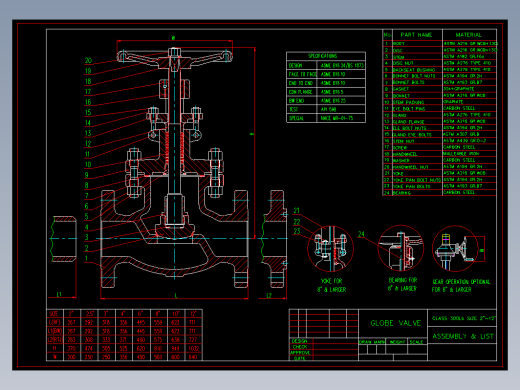Image resolution: width=520 pixels, height=390 pixels.
Task: Select the SPECIFICATIONS table heading
Action: [322, 56]
